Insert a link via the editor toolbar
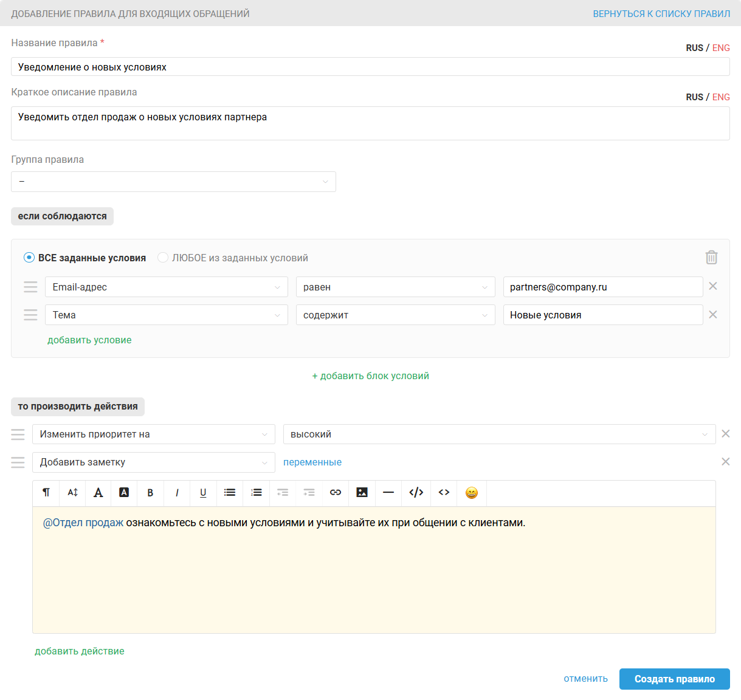 point(336,493)
